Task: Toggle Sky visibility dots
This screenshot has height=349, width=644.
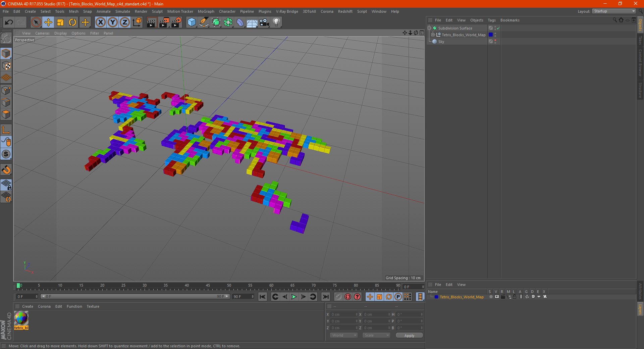Action: [495, 42]
